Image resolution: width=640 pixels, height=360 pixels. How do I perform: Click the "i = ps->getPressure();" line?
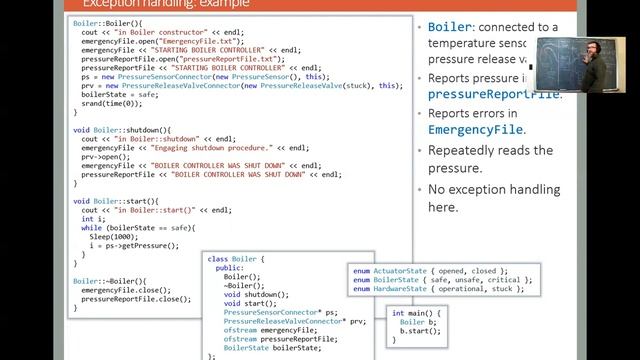point(134,246)
